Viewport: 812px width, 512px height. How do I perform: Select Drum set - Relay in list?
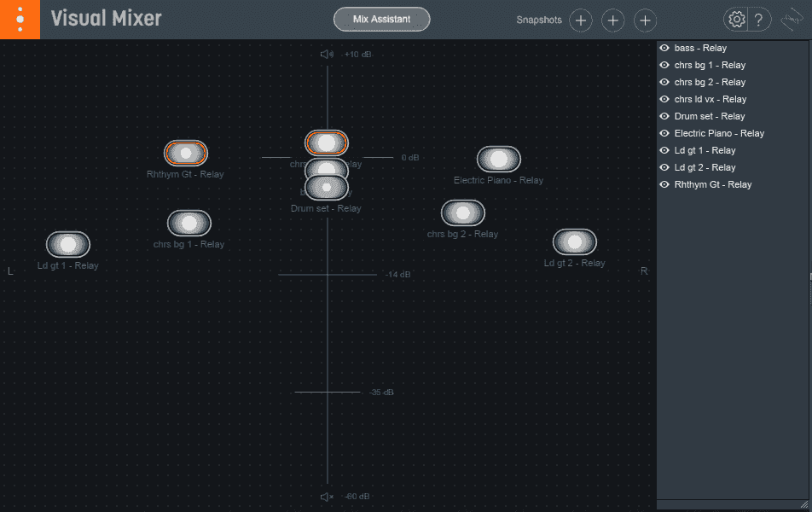(710, 116)
